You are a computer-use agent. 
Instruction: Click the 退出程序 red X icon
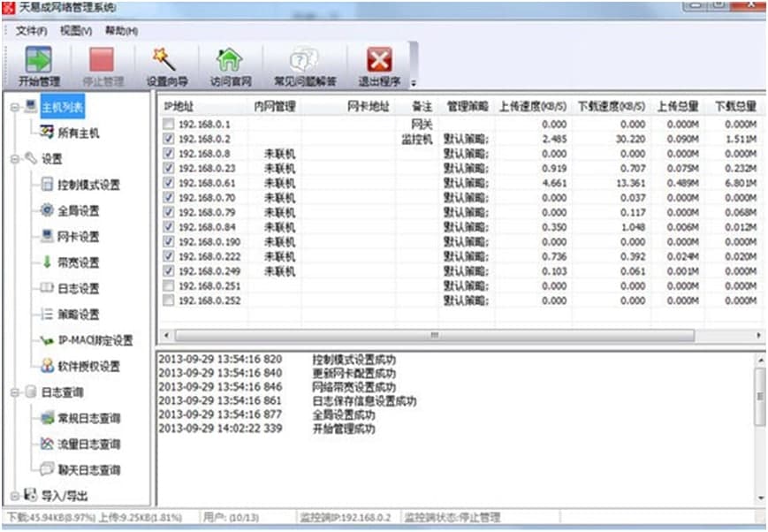[x=379, y=60]
